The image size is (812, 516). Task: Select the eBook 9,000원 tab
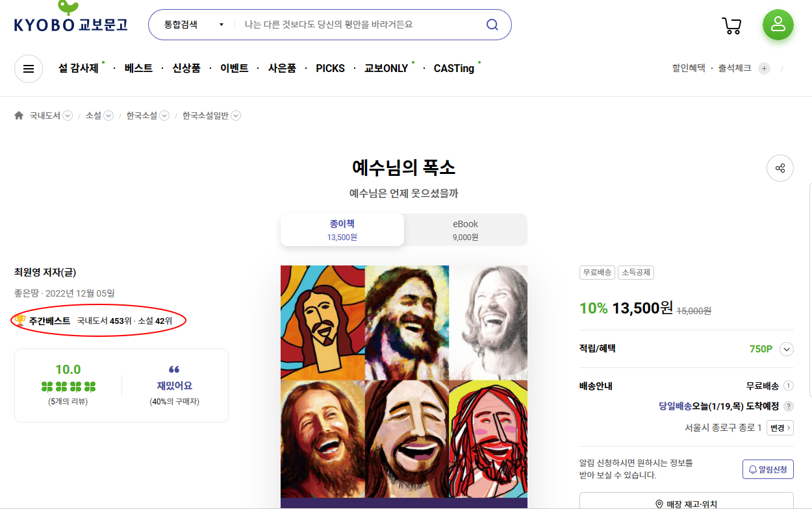pos(466,230)
